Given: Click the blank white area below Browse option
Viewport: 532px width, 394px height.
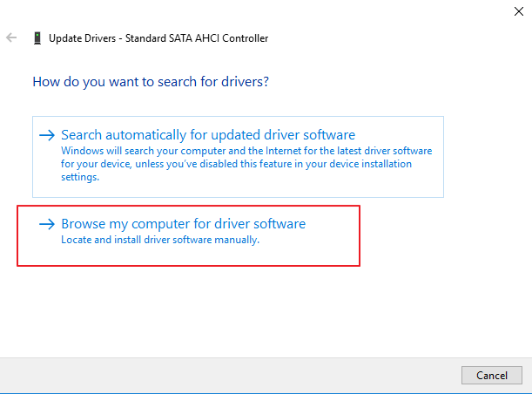Looking at the screenshot, I should [261, 309].
